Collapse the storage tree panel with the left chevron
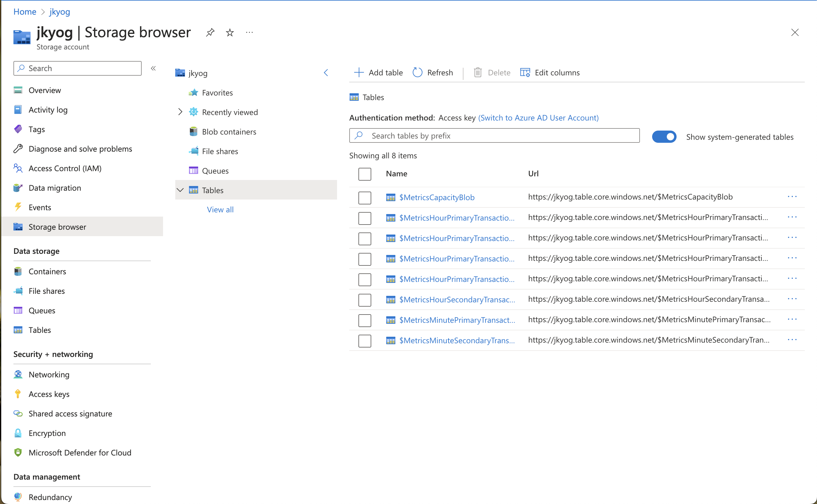The image size is (817, 504). pos(326,73)
